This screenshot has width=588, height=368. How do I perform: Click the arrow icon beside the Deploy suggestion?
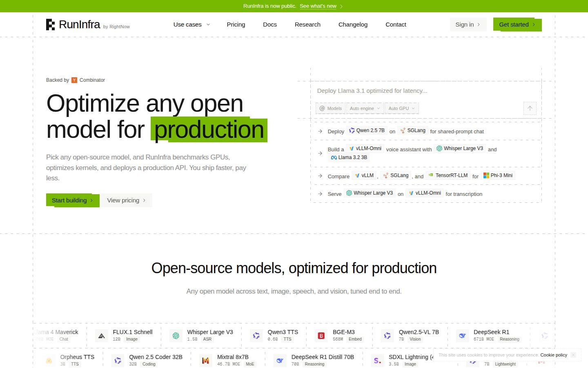click(320, 131)
